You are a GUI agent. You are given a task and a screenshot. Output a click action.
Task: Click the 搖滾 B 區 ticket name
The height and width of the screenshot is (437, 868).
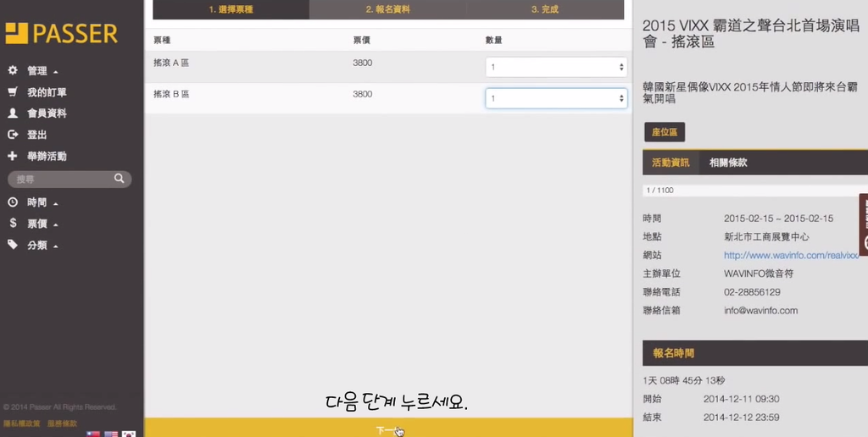tap(171, 95)
